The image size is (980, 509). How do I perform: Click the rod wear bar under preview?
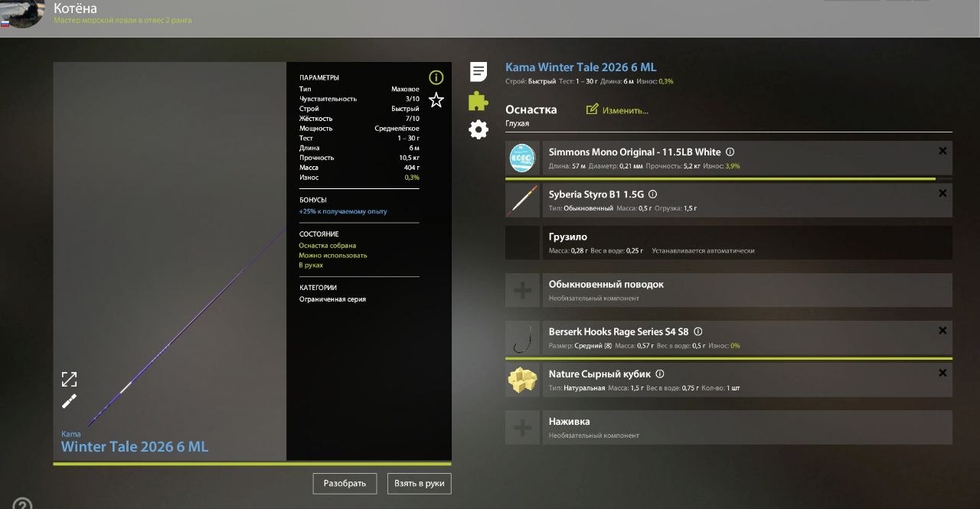tap(252, 464)
